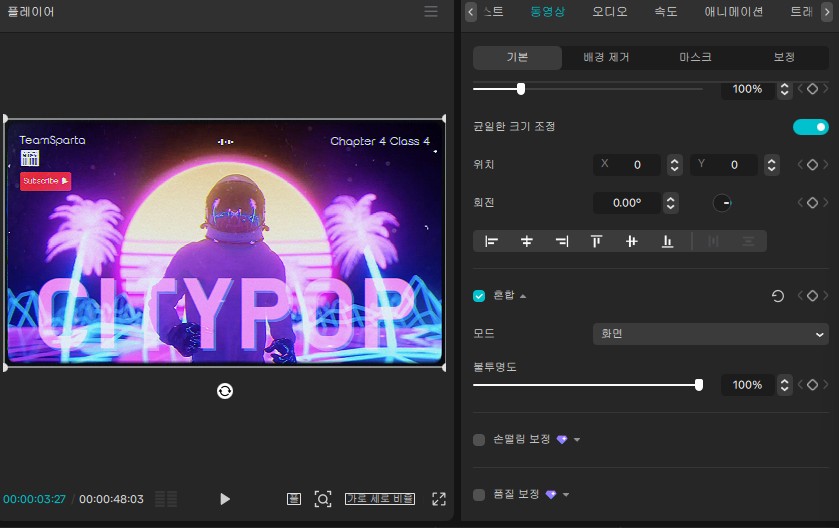Screen dimensions: 839x528
Task: Add keyframe for 혼합 blend
Action: pyautogui.click(x=812, y=296)
